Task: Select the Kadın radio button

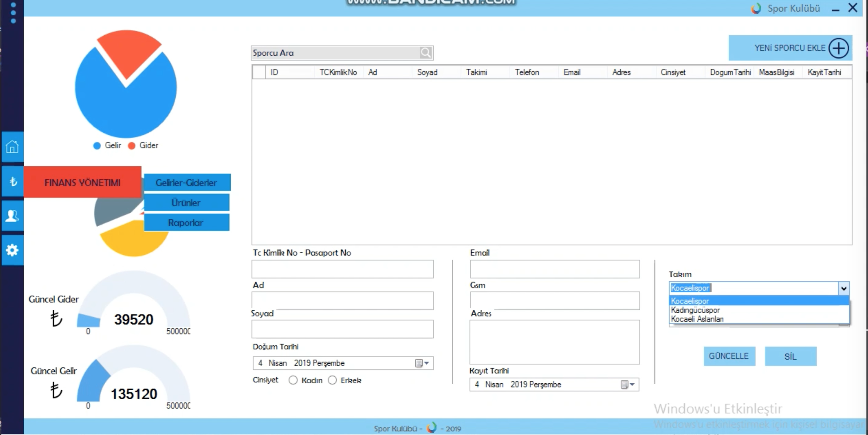Action: [x=292, y=380]
